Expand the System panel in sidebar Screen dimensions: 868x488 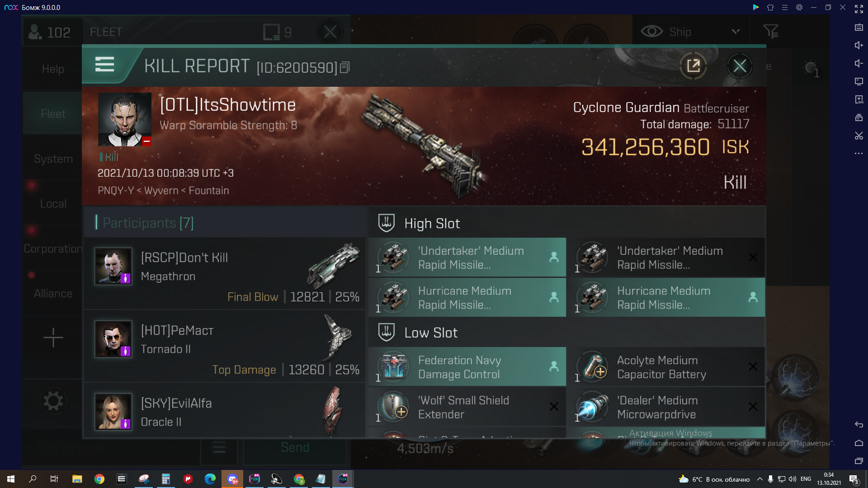pos(53,158)
